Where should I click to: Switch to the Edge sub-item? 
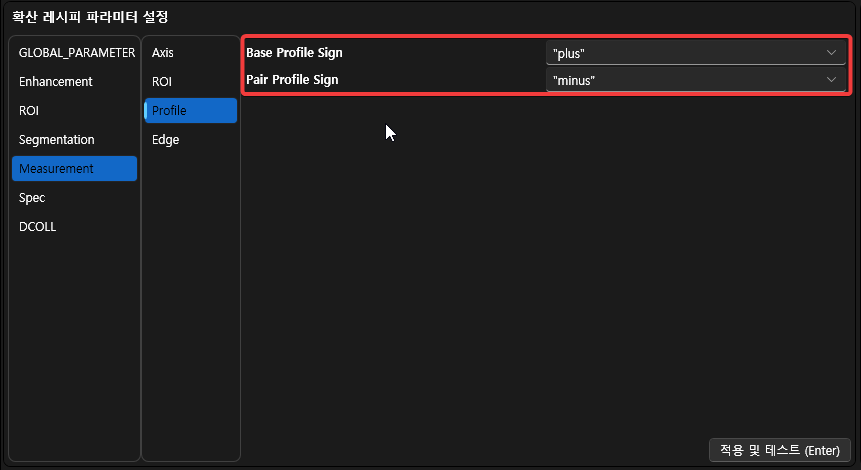coord(166,139)
